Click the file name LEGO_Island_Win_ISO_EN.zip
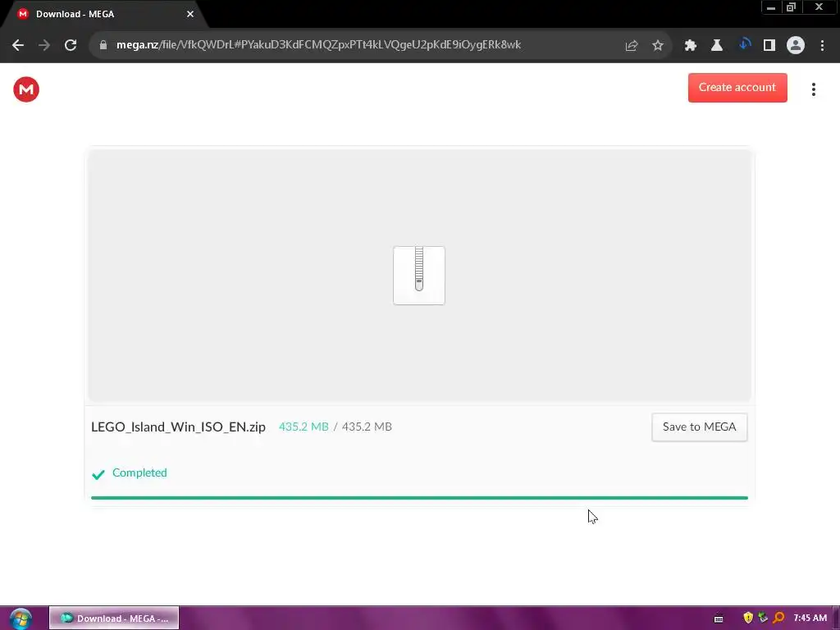 (x=178, y=427)
